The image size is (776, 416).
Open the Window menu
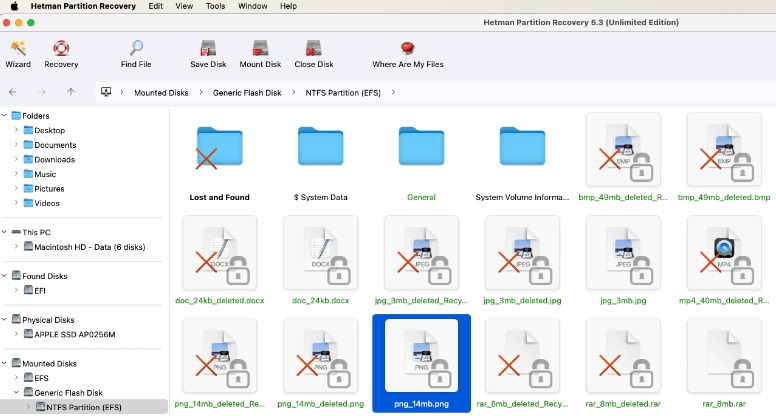pyautogui.click(x=252, y=6)
